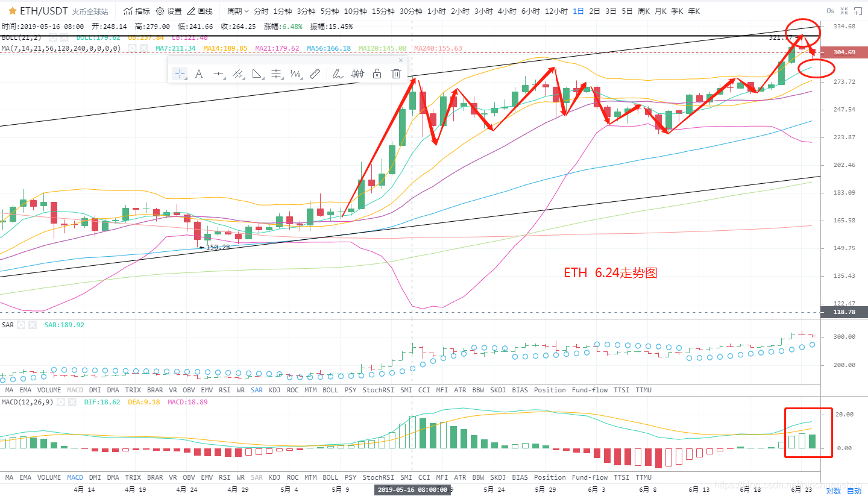Click the 2019-05-16 08:00:00 time axis label
Image resolution: width=868 pixels, height=496 pixels.
412,490
